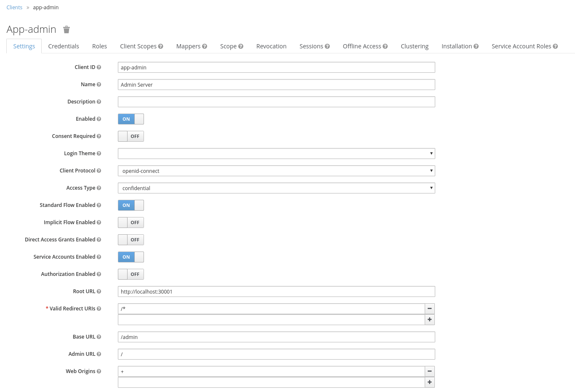Viewport: 575px width, 392px height.
Task: Click help icon next to Consent Required
Action: click(x=99, y=136)
